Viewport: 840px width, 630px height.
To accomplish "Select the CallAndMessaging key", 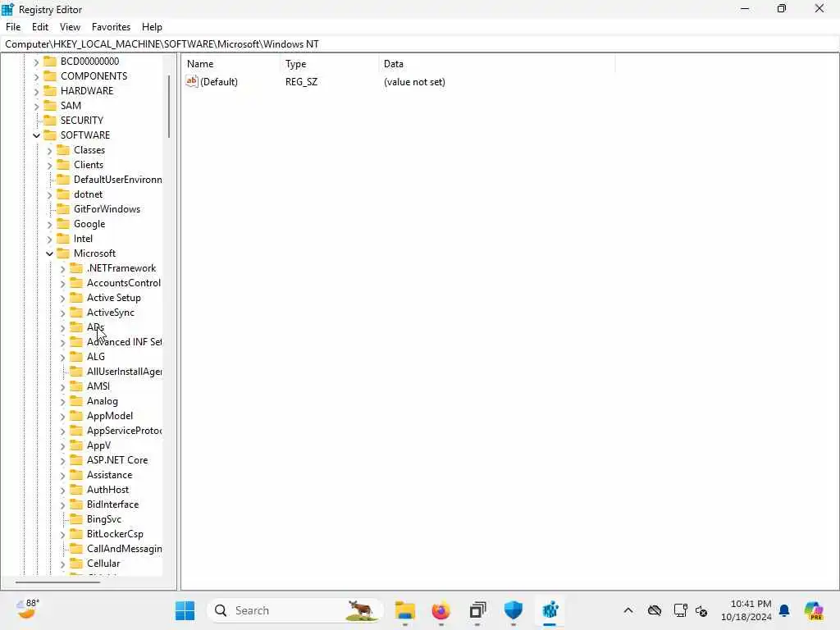I will point(125,549).
